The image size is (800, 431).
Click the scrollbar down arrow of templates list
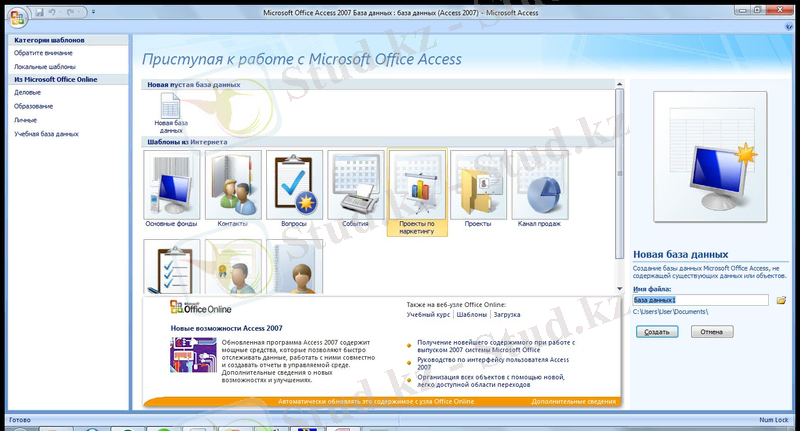619,289
